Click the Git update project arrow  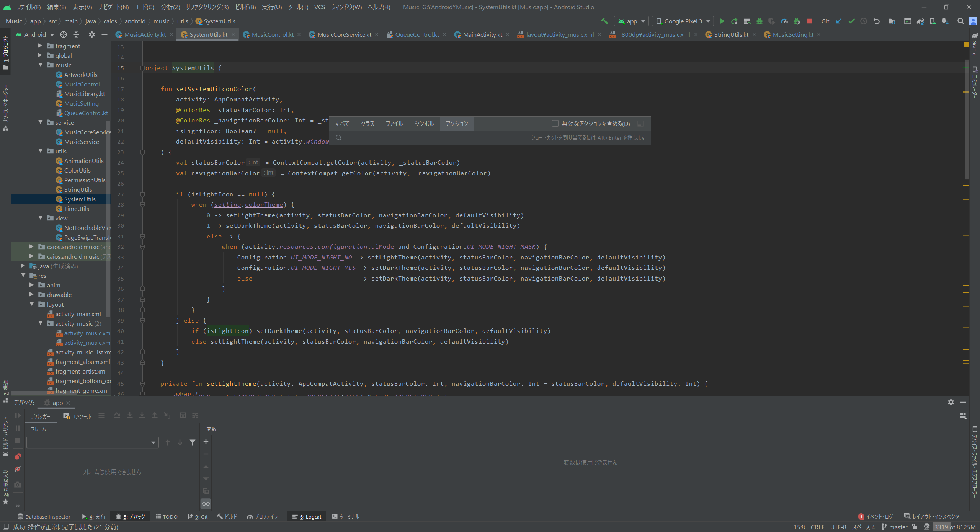coord(839,21)
